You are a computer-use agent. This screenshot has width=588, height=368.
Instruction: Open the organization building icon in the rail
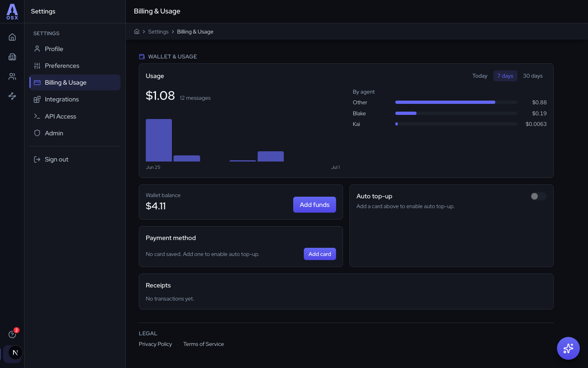12,57
